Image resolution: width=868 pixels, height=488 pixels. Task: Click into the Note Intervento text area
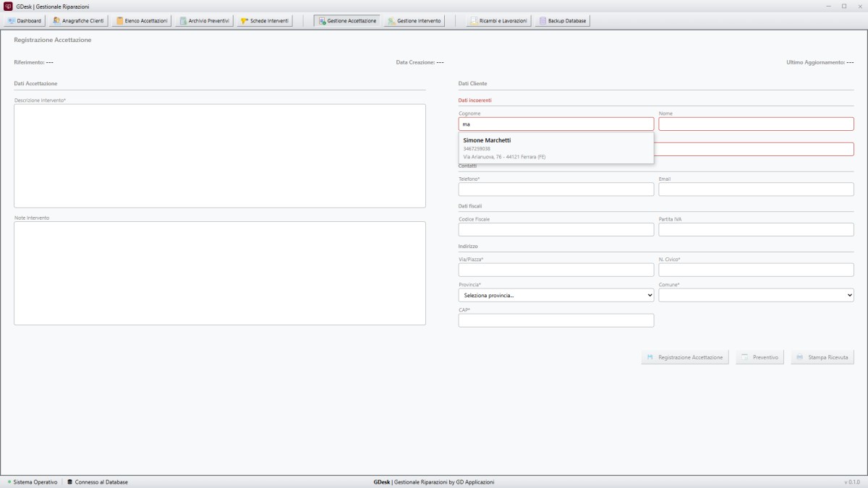[220, 273]
